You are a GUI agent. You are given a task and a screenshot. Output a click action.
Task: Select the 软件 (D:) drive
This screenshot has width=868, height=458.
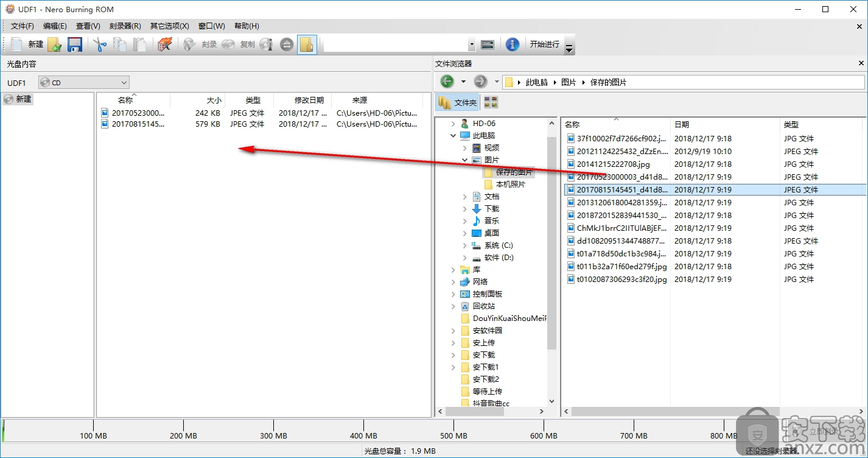[499, 257]
